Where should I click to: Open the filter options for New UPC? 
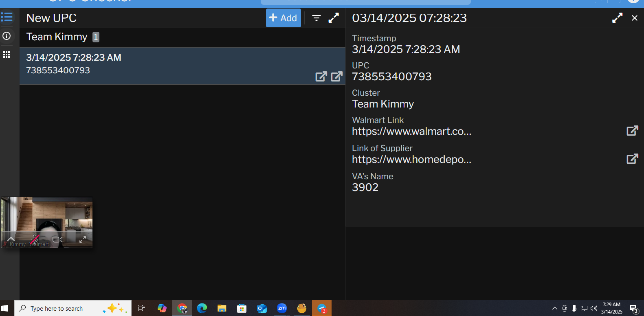pos(317,18)
